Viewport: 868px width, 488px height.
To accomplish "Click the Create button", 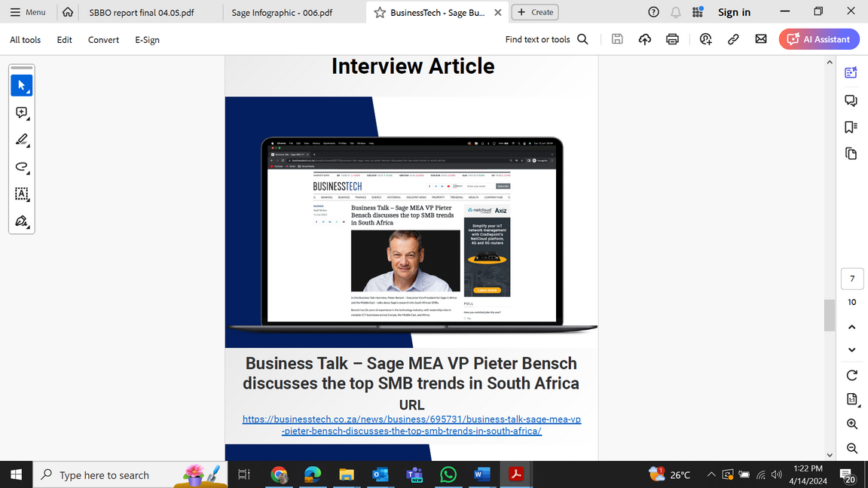I will pos(535,12).
